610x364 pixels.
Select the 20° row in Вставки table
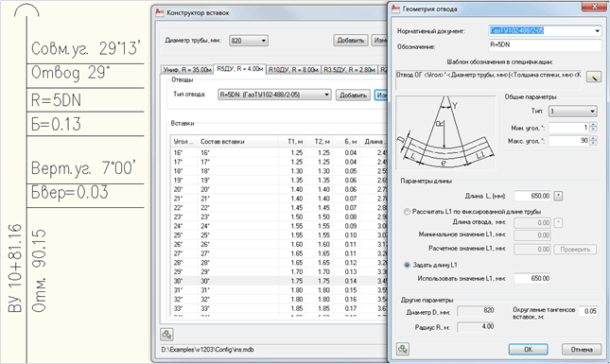pos(279,189)
